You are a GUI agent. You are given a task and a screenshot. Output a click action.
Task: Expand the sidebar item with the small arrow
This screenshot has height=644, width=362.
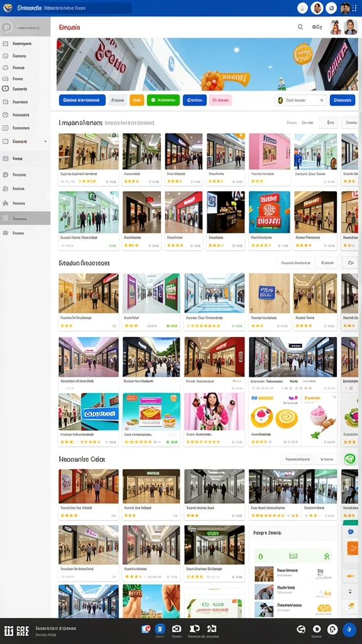[25, 142]
